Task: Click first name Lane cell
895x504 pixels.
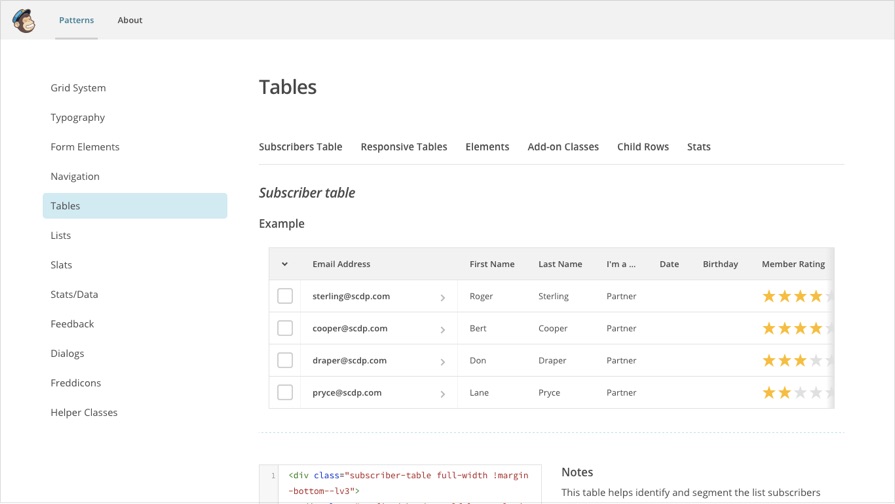Action: click(x=479, y=393)
